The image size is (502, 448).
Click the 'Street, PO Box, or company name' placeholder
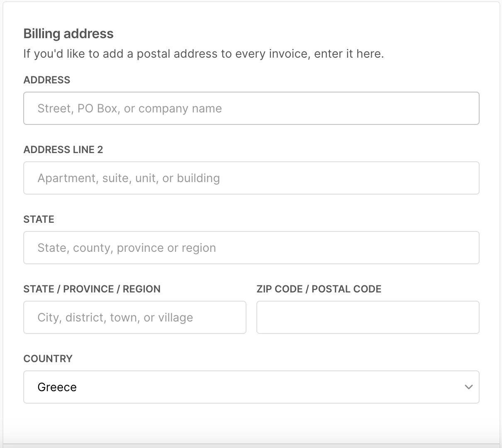click(129, 108)
